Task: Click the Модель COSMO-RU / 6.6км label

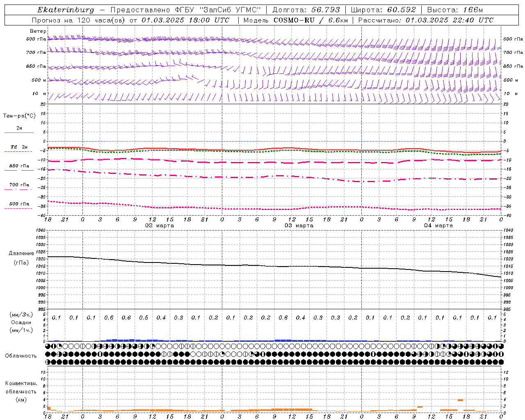Action: 296,20
